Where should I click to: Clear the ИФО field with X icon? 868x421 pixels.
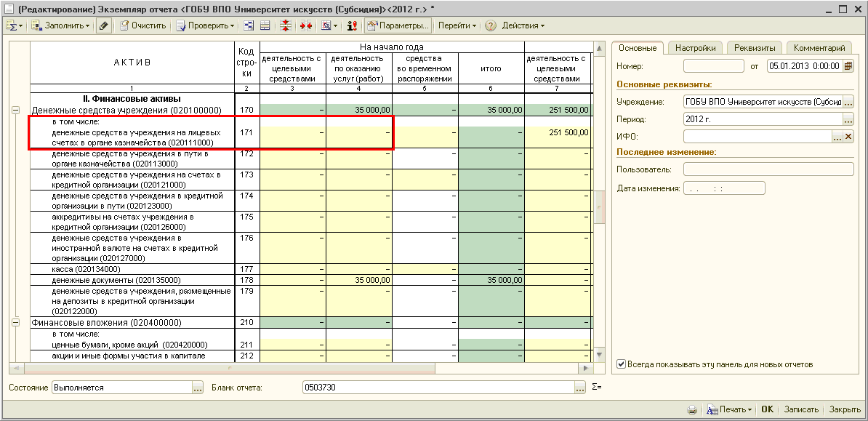point(848,136)
